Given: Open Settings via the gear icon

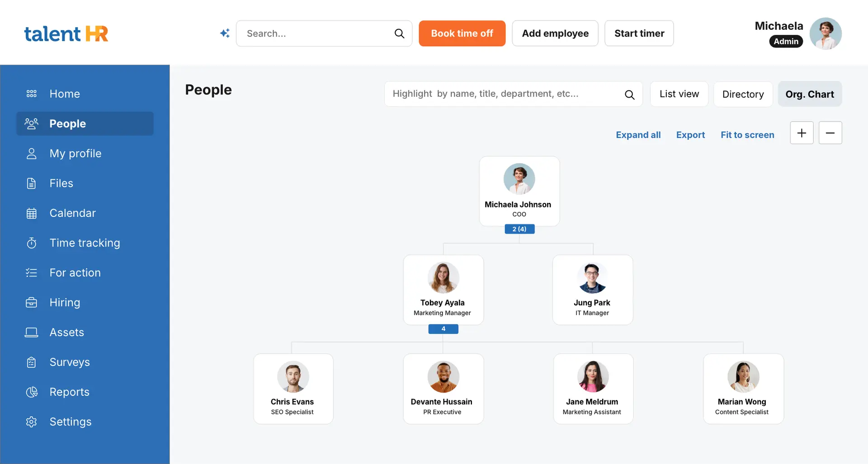Looking at the screenshot, I should 31,422.
